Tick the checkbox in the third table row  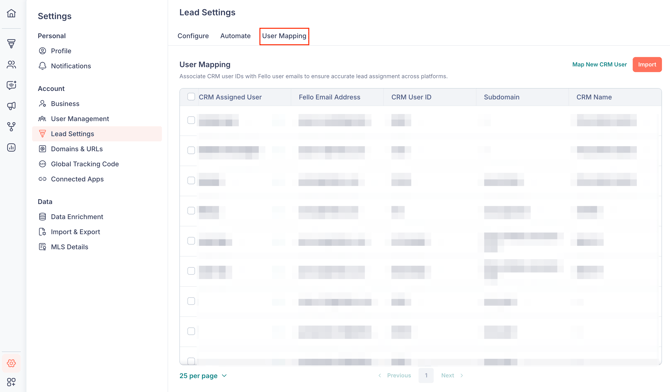191,180
